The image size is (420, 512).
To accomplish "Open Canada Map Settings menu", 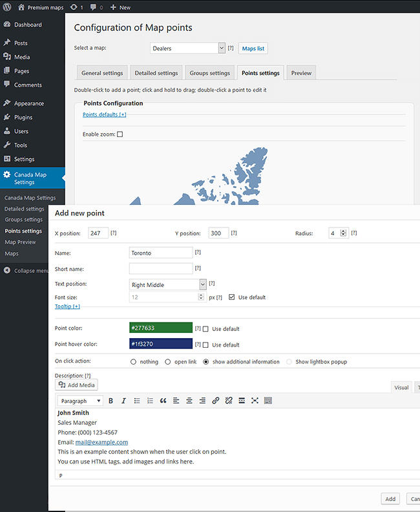I will pos(32,178).
